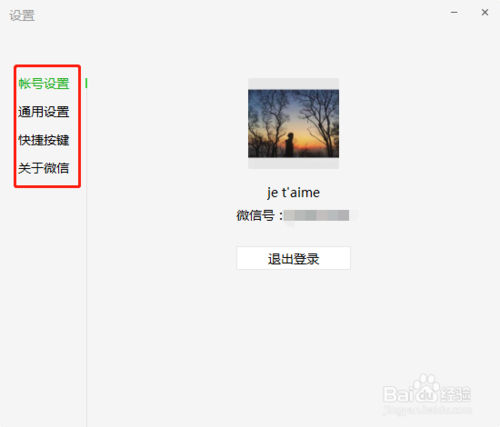Open the 关于微信 about WeChat tab

[x=44, y=168]
